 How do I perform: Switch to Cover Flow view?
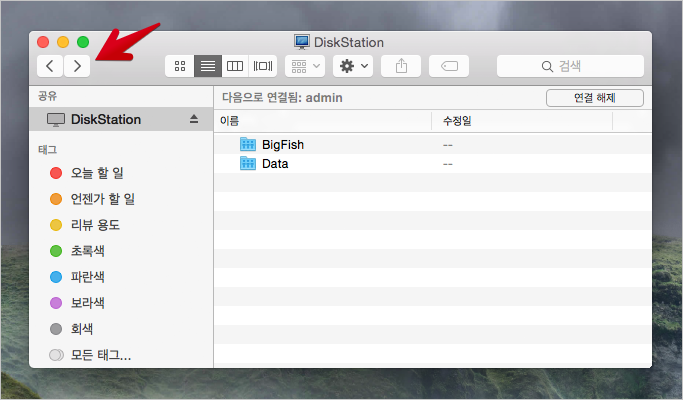pyautogui.click(x=263, y=66)
